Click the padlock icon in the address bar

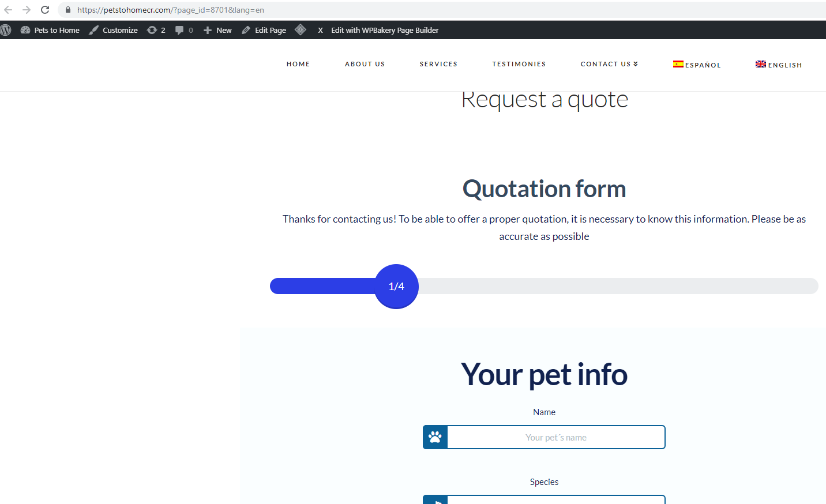click(68, 10)
